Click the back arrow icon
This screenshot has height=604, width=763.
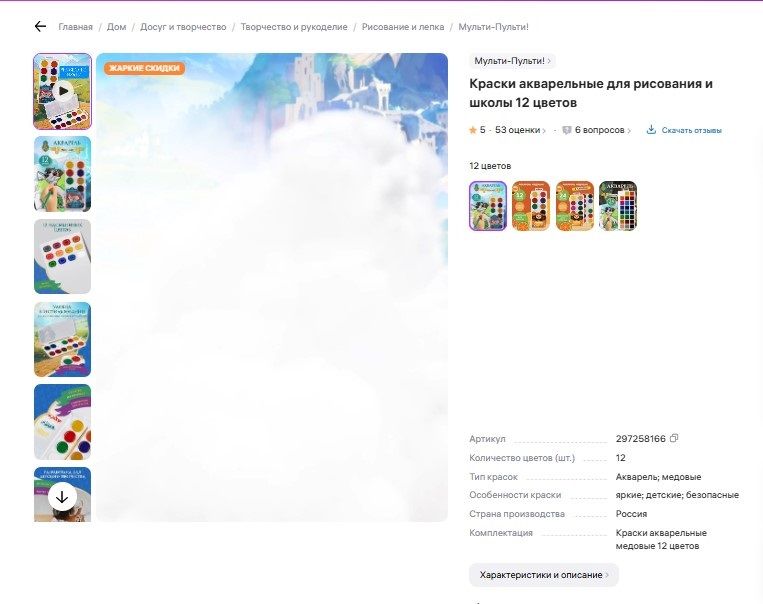point(40,27)
